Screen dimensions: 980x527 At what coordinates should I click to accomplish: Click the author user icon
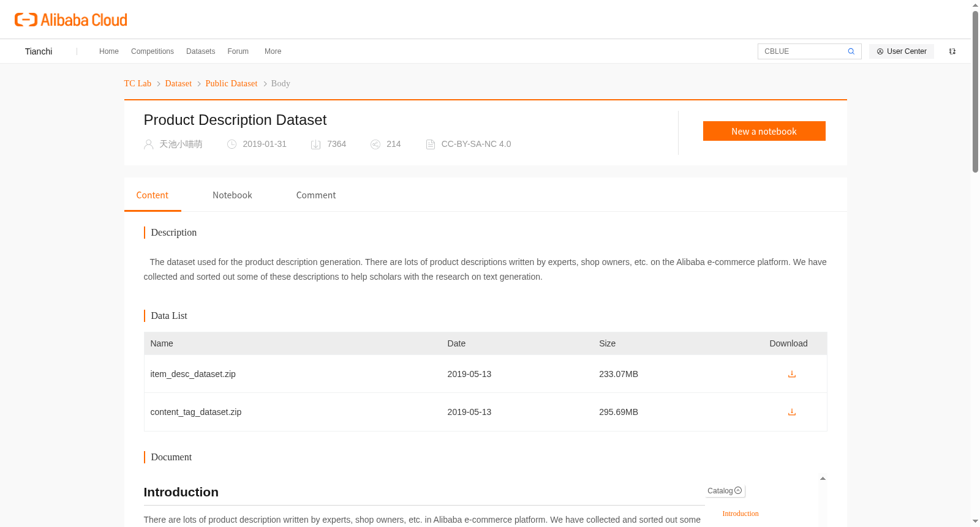tap(149, 144)
